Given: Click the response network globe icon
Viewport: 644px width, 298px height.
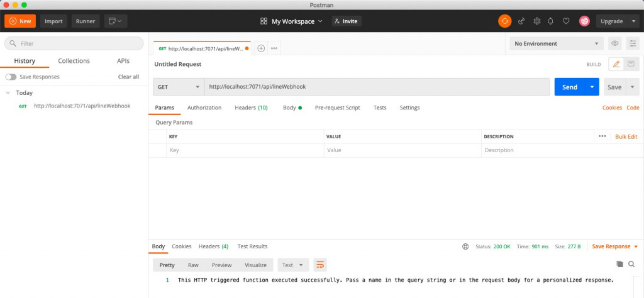Looking at the screenshot, I should (465, 246).
